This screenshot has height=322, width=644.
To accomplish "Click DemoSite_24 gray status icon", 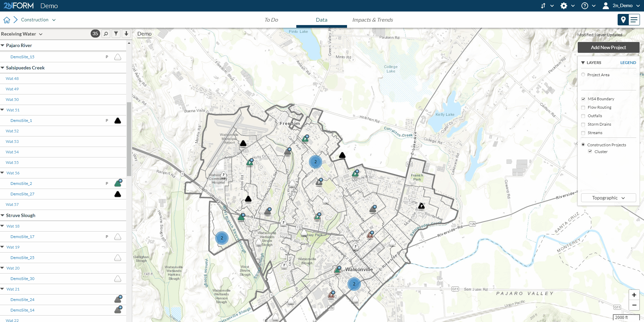I will (x=118, y=299).
